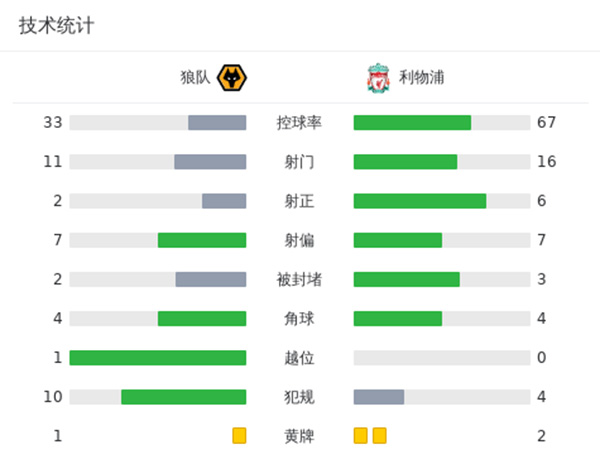Click the Wolves yellow card icon
Image resolution: width=600 pixels, height=459 pixels.
pyautogui.click(x=239, y=436)
